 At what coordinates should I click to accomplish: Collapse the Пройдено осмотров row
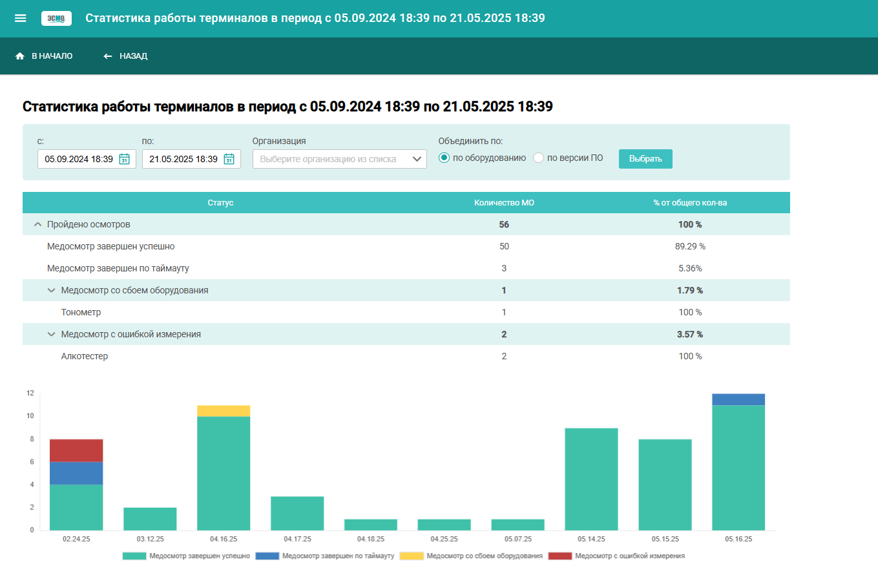pyautogui.click(x=37, y=224)
